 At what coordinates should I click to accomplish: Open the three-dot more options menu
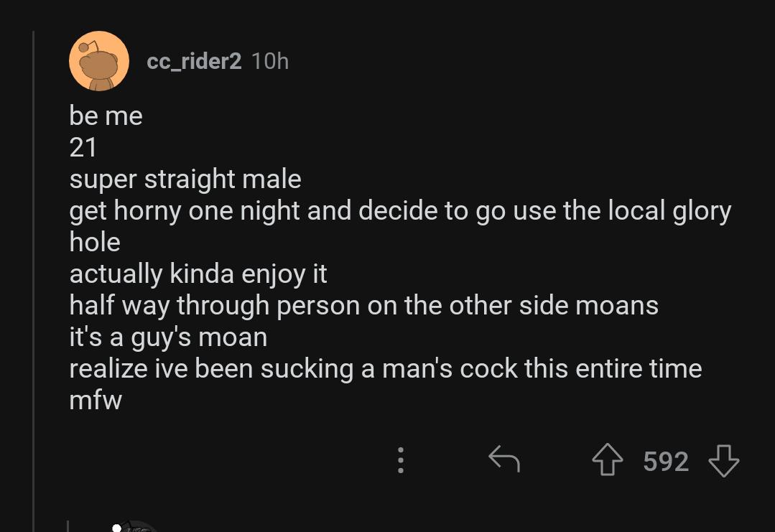coord(401,460)
